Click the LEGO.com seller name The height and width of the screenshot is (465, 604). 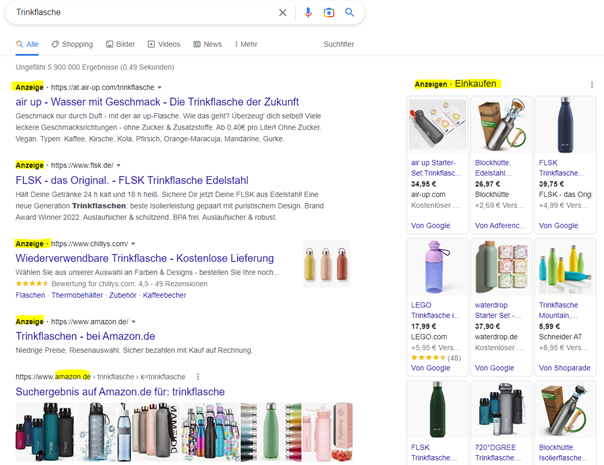click(x=429, y=337)
